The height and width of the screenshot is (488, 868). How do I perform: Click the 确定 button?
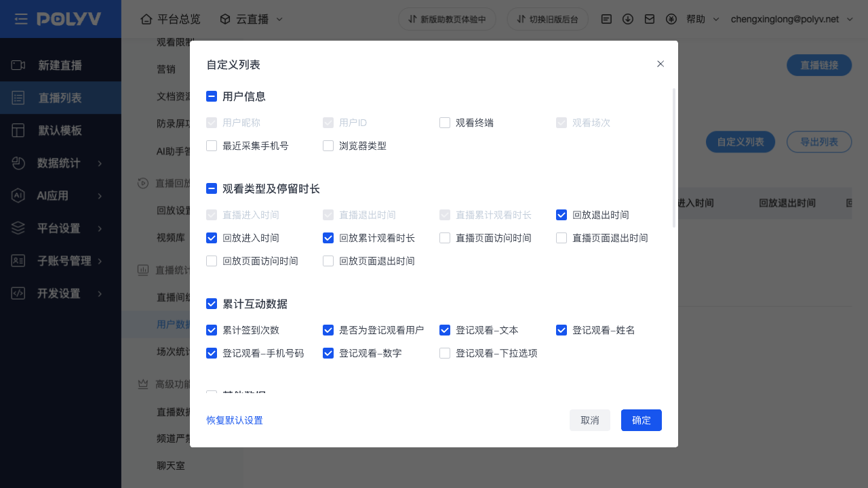pyautogui.click(x=641, y=420)
